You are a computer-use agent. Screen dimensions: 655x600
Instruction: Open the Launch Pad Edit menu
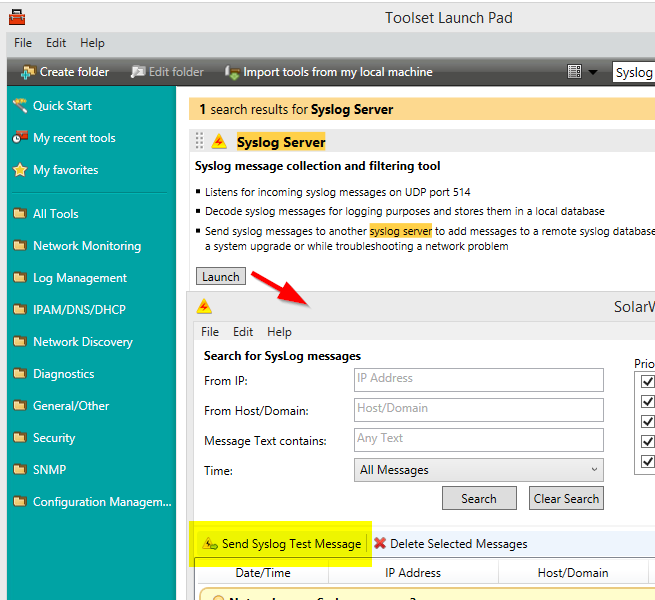[56, 43]
